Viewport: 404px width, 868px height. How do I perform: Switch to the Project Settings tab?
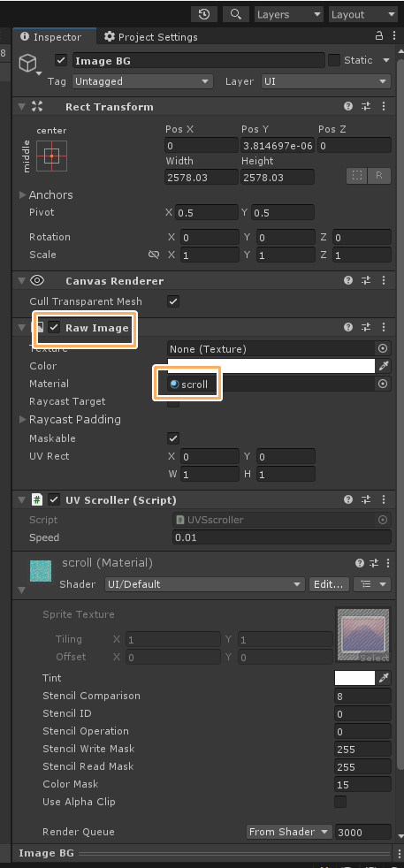(x=150, y=37)
